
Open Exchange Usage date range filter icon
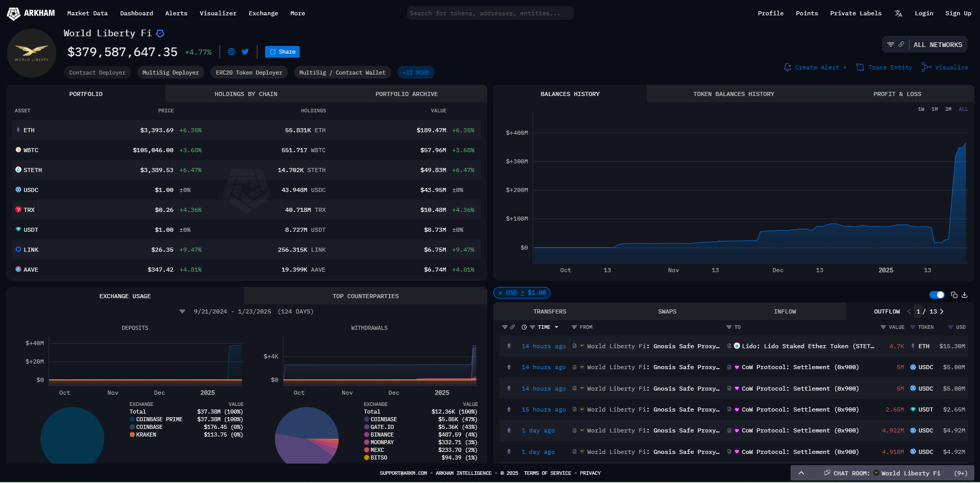(x=182, y=311)
